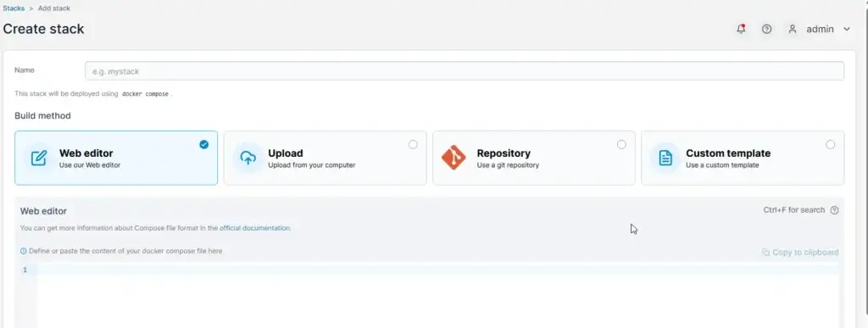Open the notifications bell icon
Viewport: 868px width, 328px height.
coord(741,30)
